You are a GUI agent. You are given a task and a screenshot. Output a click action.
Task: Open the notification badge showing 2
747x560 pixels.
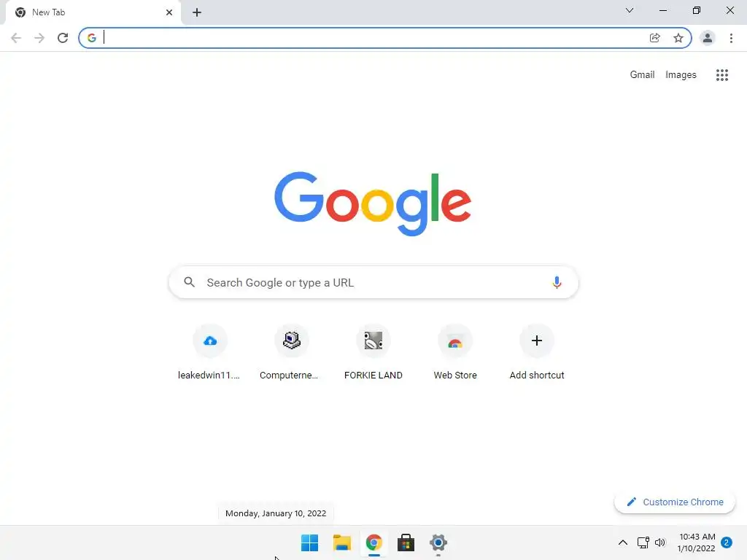tap(727, 542)
